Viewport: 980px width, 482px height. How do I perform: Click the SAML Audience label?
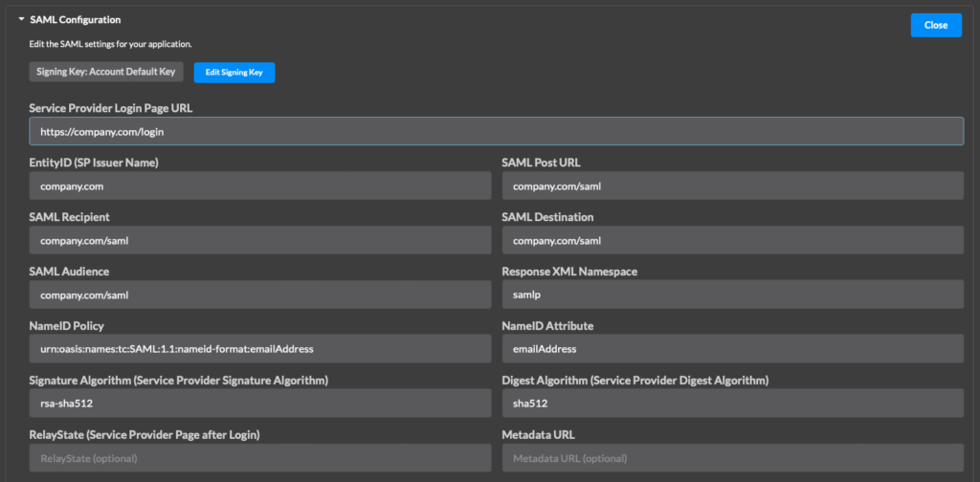[69, 272]
